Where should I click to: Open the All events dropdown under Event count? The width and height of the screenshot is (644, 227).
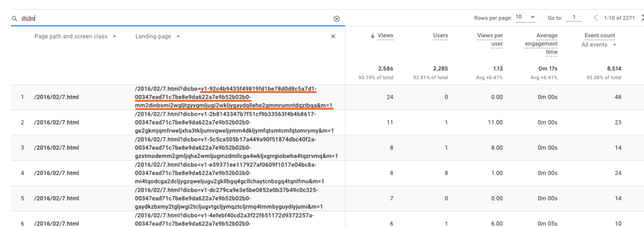pos(599,45)
